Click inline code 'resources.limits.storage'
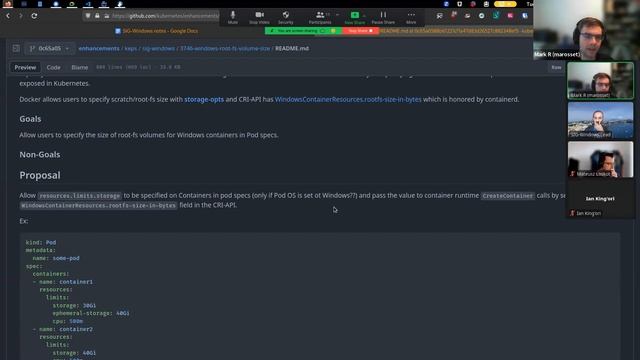This screenshot has height=360, width=640. click(x=80, y=196)
